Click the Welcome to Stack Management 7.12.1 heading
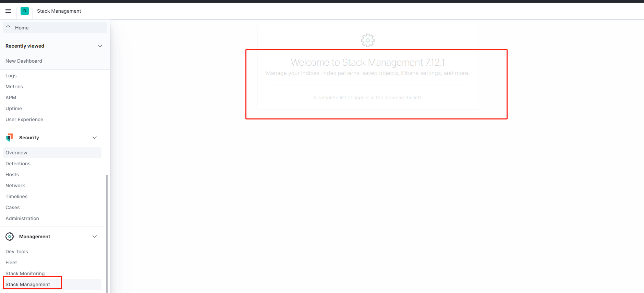The width and height of the screenshot is (644, 293). click(368, 62)
